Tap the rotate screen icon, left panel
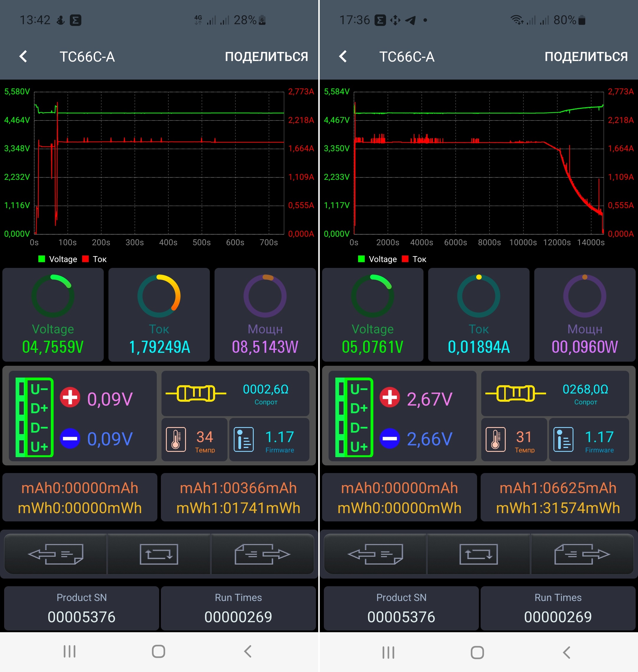638x672 pixels. (x=159, y=554)
